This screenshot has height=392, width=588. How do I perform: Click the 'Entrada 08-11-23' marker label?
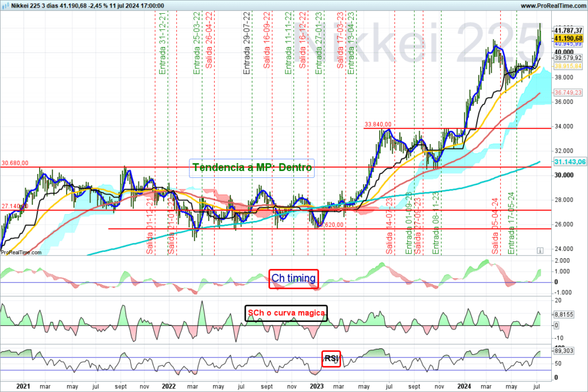[x=435, y=223]
